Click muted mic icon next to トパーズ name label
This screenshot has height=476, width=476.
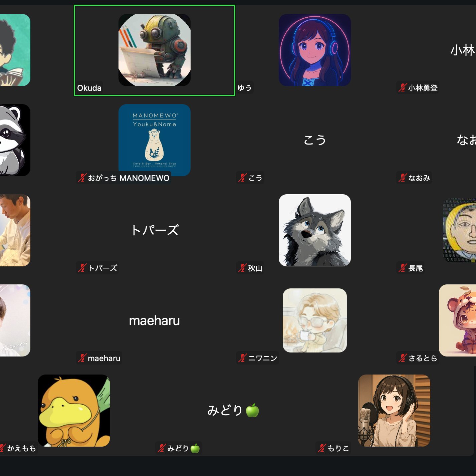pyautogui.click(x=82, y=268)
